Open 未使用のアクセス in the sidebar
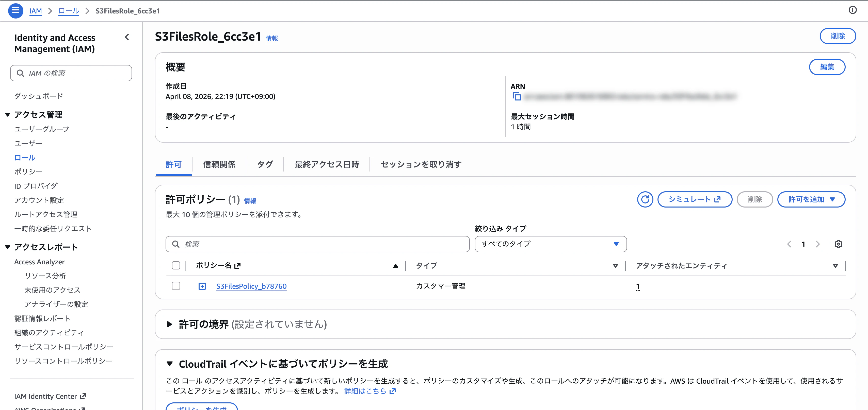 click(52, 290)
